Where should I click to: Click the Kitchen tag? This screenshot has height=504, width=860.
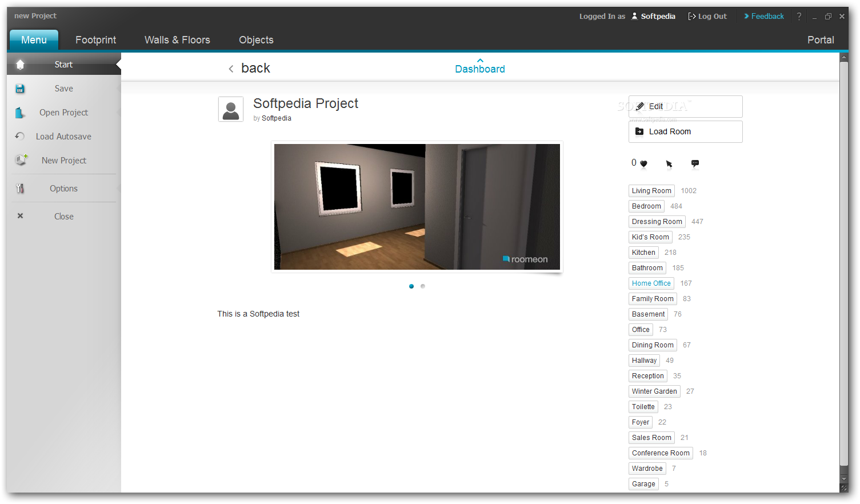[x=643, y=253]
